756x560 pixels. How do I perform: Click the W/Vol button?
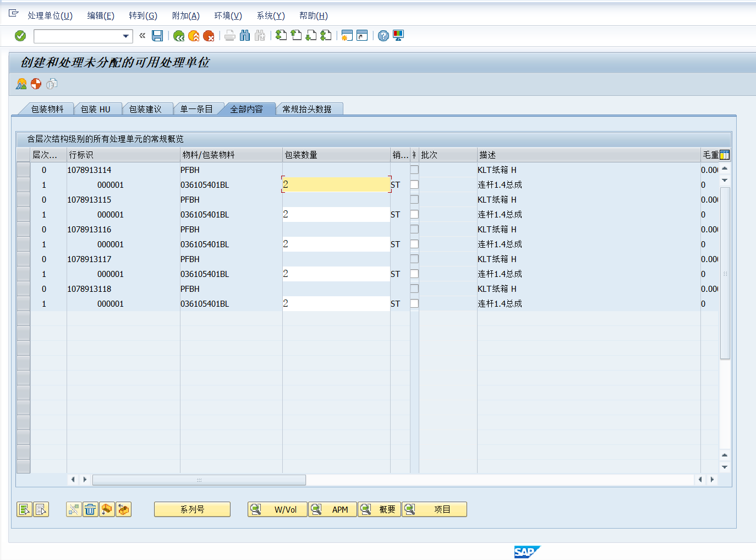pyautogui.click(x=277, y=509)
